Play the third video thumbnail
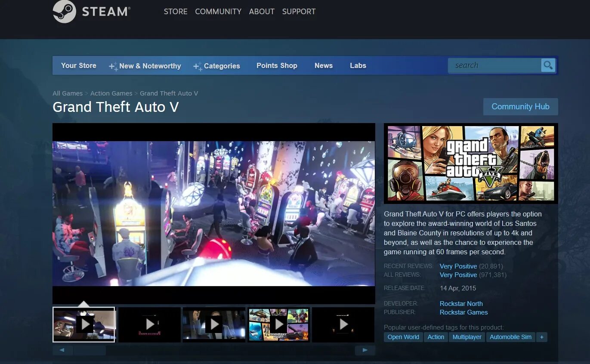The width and height of the screenshot is (590, 364). click(x=214, y=324)
